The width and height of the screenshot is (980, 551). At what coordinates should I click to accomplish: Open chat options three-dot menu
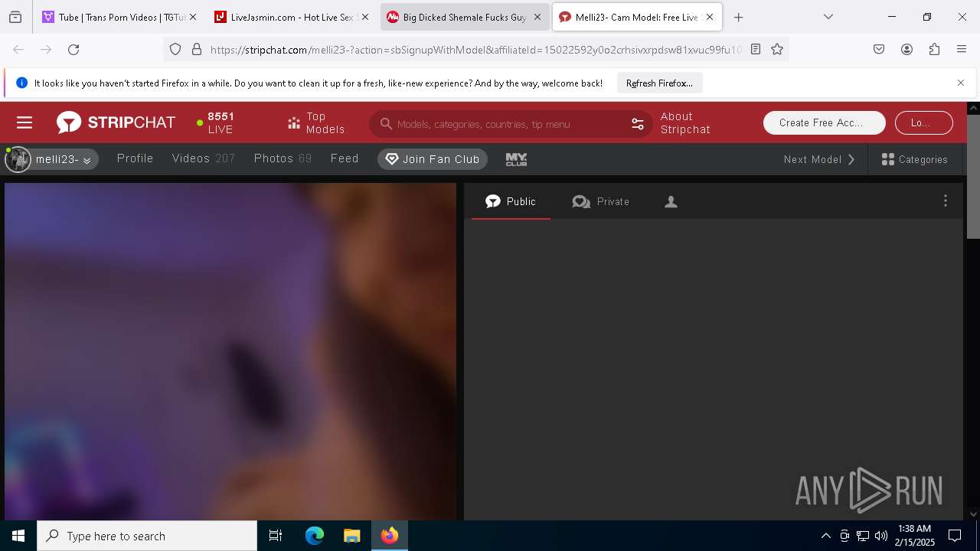(946, 201)
